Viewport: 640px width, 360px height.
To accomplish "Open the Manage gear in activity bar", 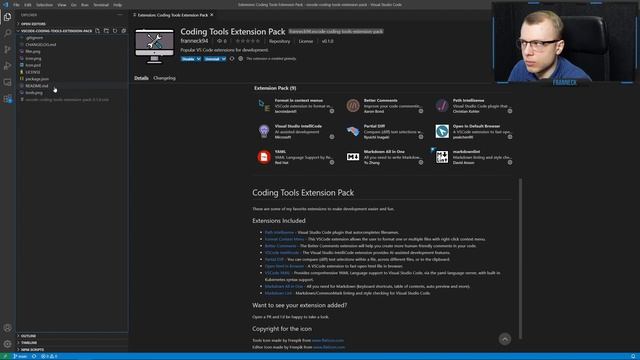I will point(7,344).
